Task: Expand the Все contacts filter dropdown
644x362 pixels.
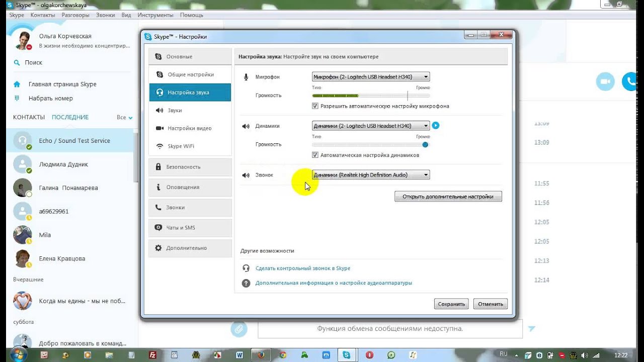Action: [125, 118]
